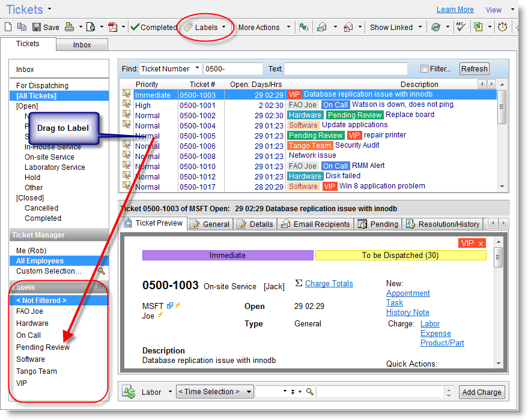Open the Labels dropdown menu
This screenshot has width=528, height=420.
[x=206, y=27]
